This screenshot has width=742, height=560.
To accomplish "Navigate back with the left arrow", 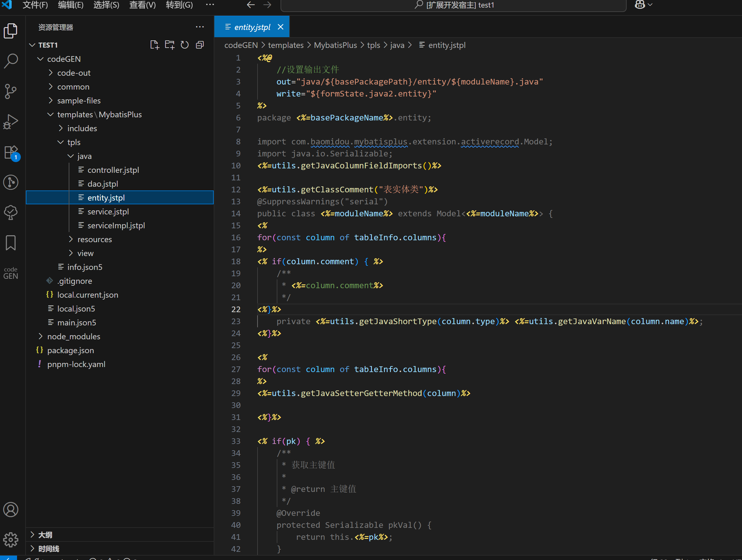I will pyautogui.click(x=251, y=5).
